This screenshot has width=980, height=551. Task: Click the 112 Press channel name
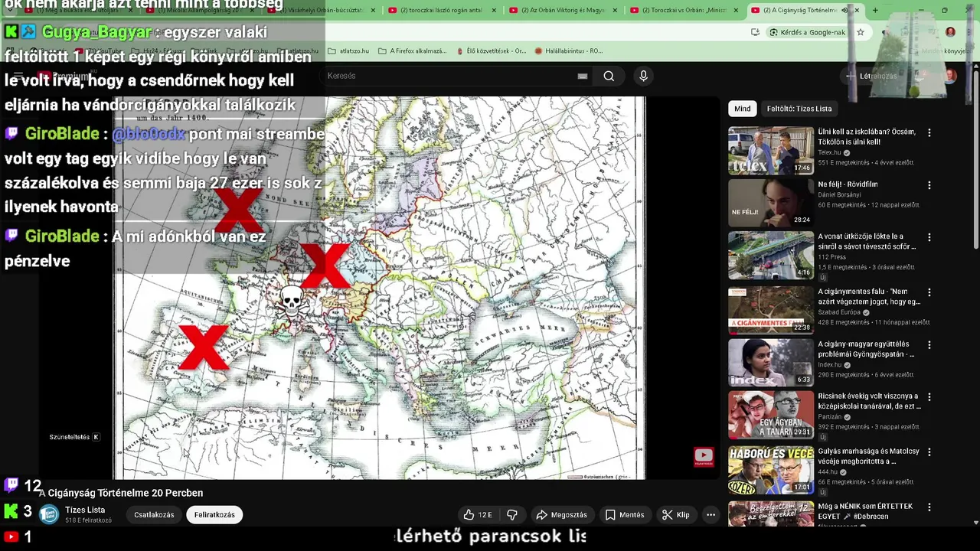coord(831,257)
